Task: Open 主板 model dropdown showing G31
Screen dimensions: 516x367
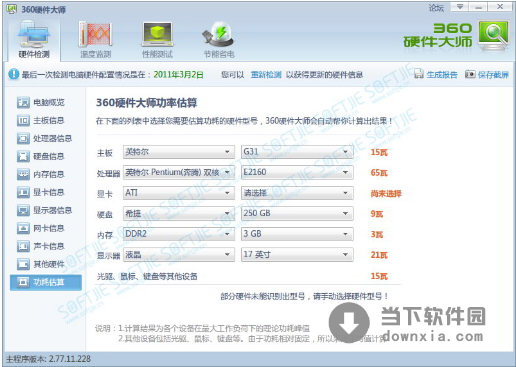Action: (x=297, y=152)
